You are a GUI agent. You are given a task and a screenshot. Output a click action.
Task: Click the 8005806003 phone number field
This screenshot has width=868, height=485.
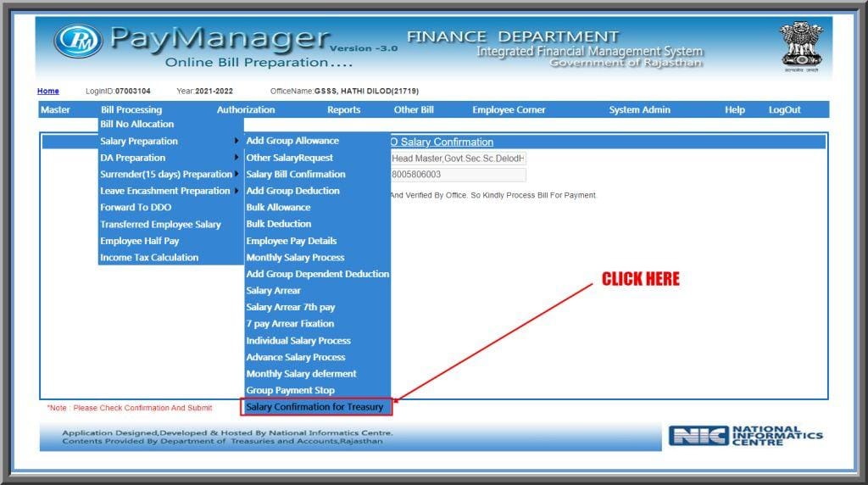point(459,175)
